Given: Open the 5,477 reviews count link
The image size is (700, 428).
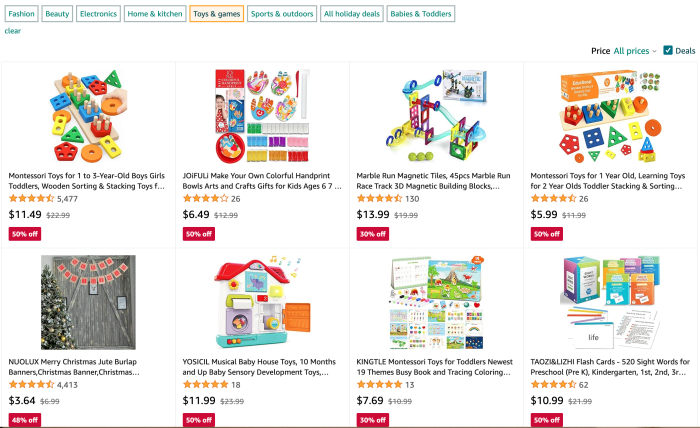Looking at the screenshot, I should pyautogui.click(x=67, y=199).
